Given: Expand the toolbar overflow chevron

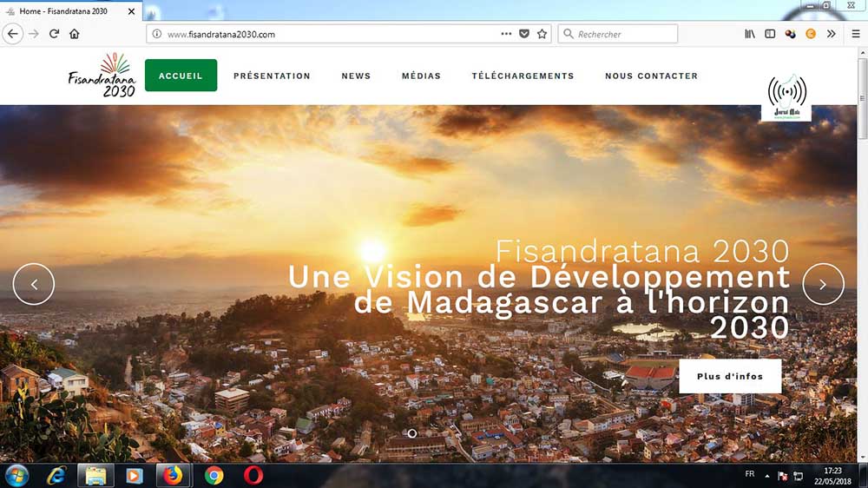Looking at the screenshot, I should point(832,34).
